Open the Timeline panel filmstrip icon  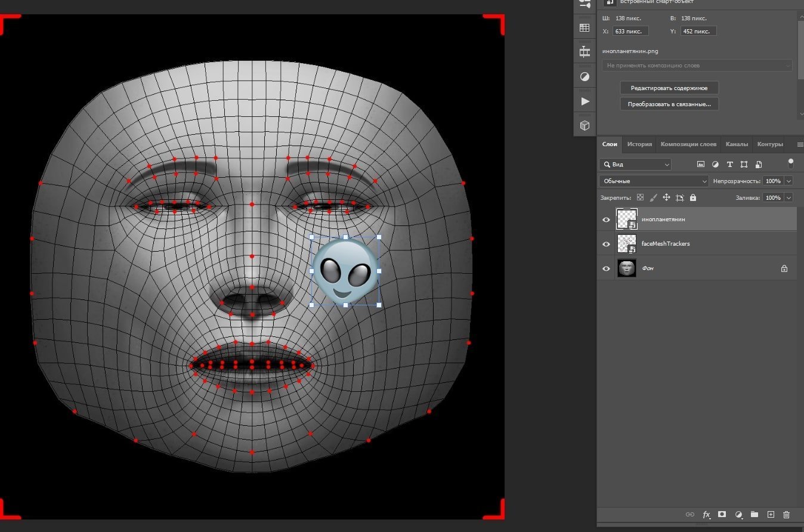tap(585, 52)
